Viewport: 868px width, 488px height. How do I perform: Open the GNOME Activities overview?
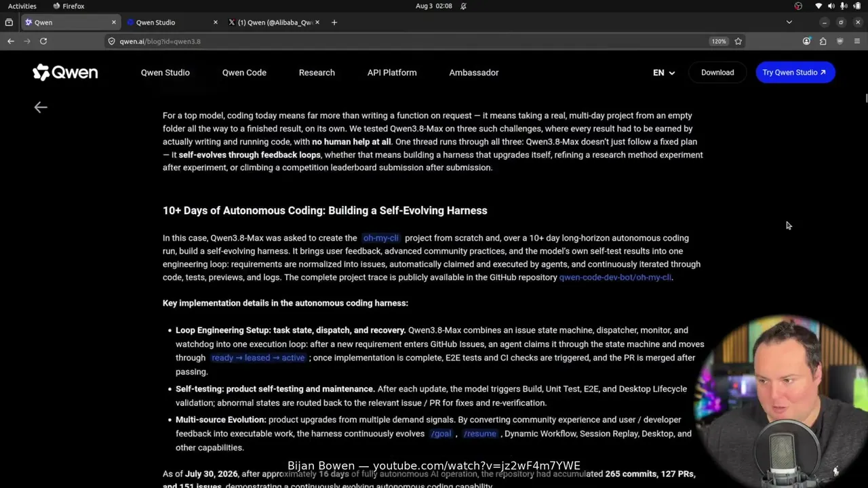(22, 6)
